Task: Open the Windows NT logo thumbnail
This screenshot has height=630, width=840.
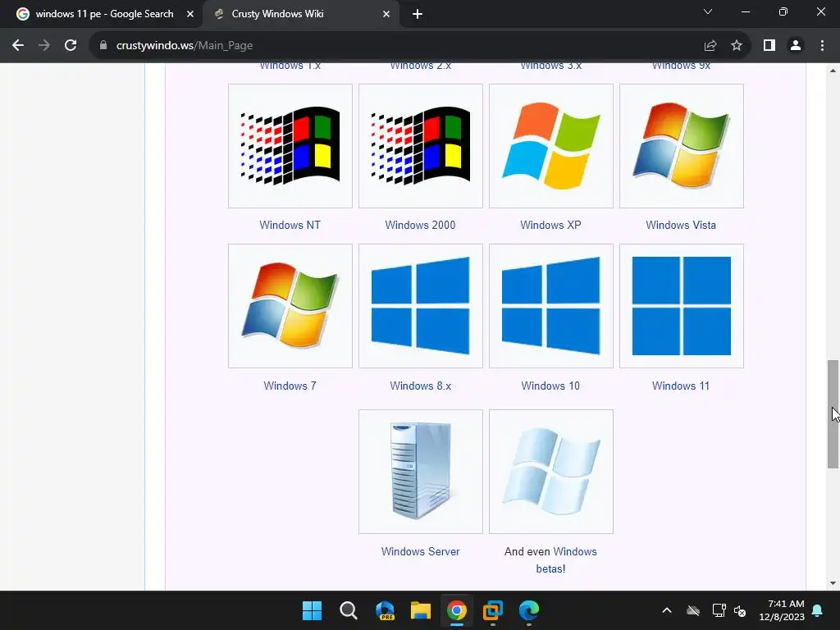Action: coord(290,146)
